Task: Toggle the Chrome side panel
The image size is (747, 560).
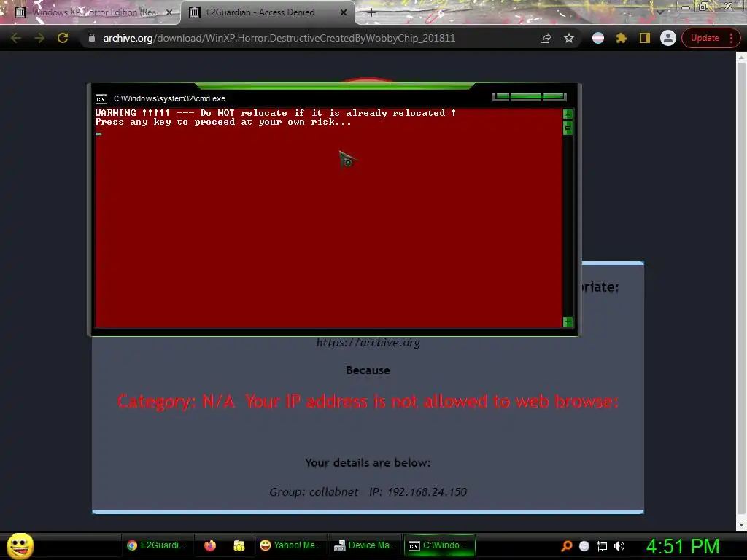Action: 645,38
